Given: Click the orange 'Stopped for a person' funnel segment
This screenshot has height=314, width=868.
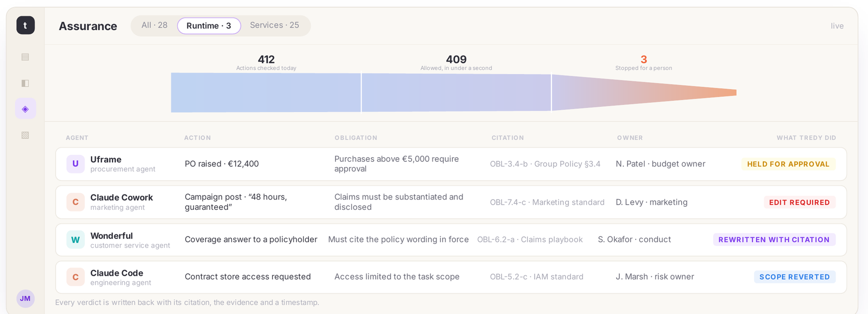Looking at the screenshot, I should (644, 92).
